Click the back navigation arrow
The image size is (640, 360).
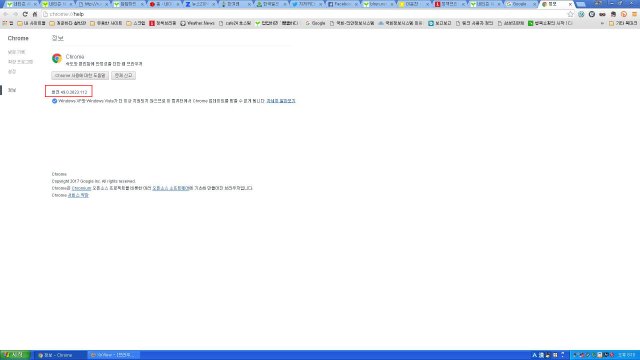point(6,14)
